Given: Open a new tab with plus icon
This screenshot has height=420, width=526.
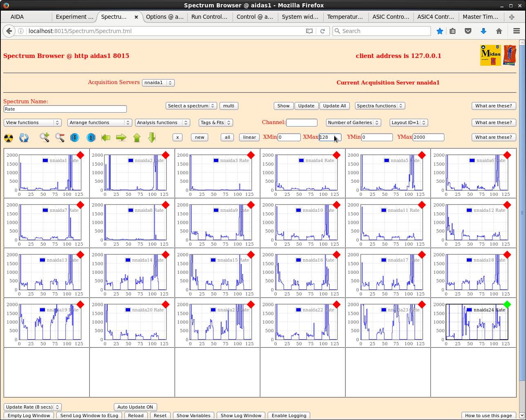Looking at the screenshot, I should [512, 17].
